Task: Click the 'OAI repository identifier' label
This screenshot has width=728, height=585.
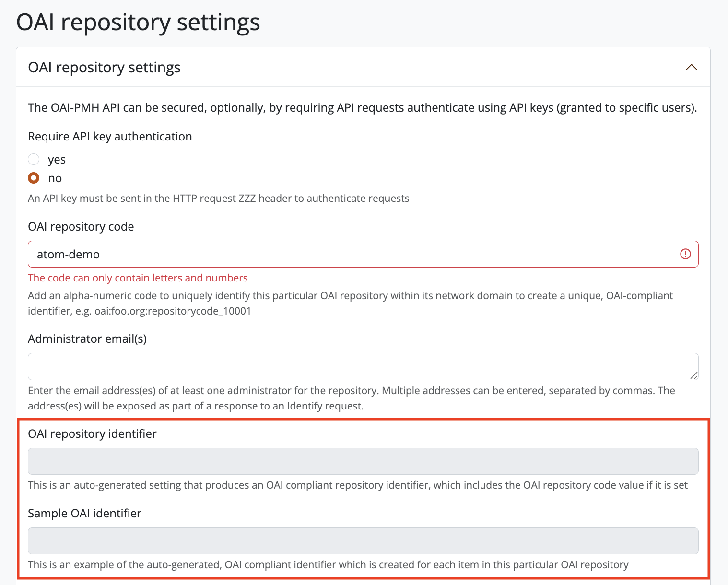Action: (92, 434)
